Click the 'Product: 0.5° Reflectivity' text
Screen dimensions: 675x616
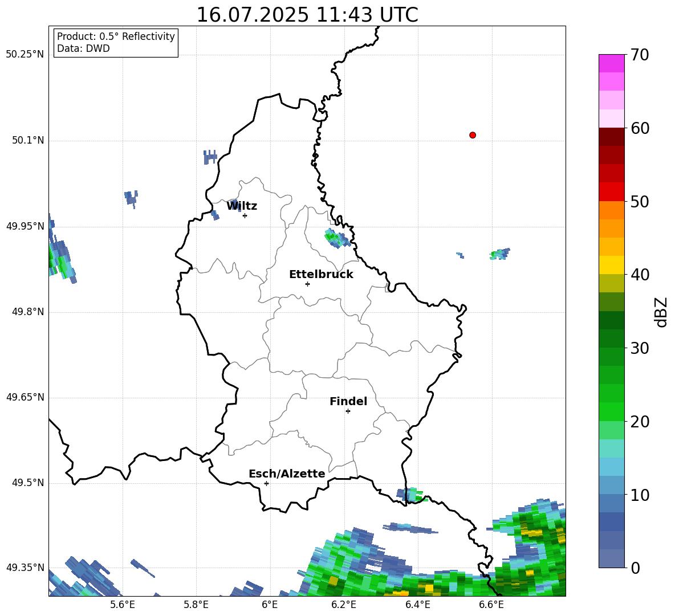(x=116, y=36)
